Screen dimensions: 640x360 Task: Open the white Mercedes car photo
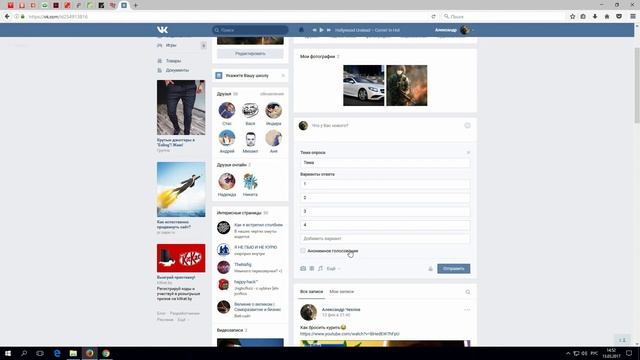coord(363,85)
